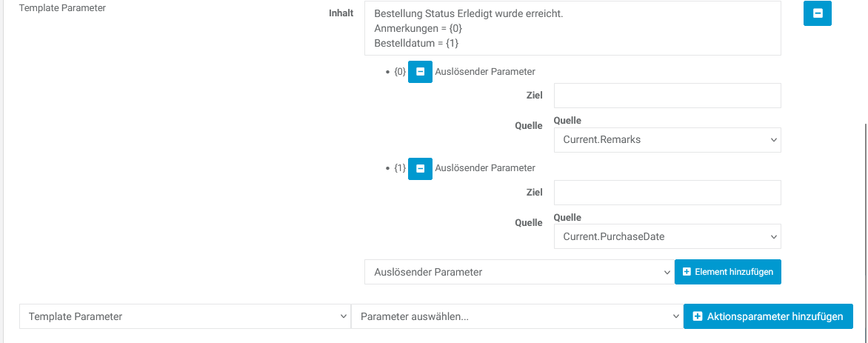This screenshot has height=343, width=868.
Task: Open the Quelle dropdown showing Current.Remarks
Action: [667, 139]
